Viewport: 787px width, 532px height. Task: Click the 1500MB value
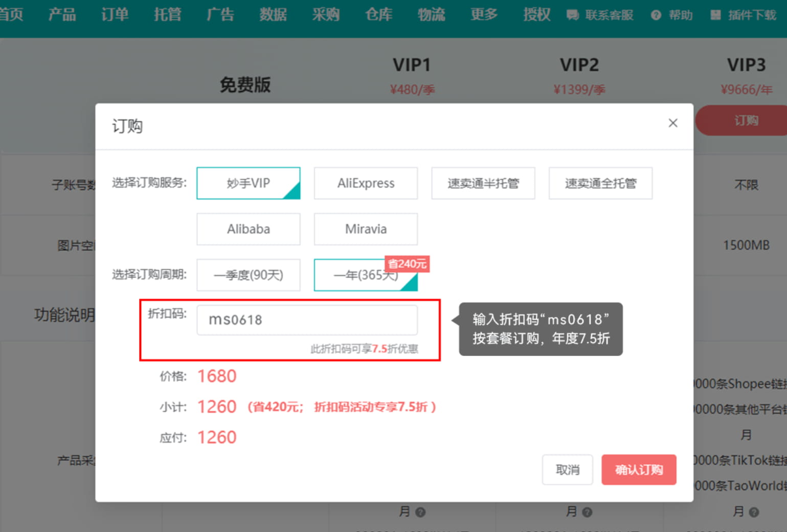click(x=746, y=246)
